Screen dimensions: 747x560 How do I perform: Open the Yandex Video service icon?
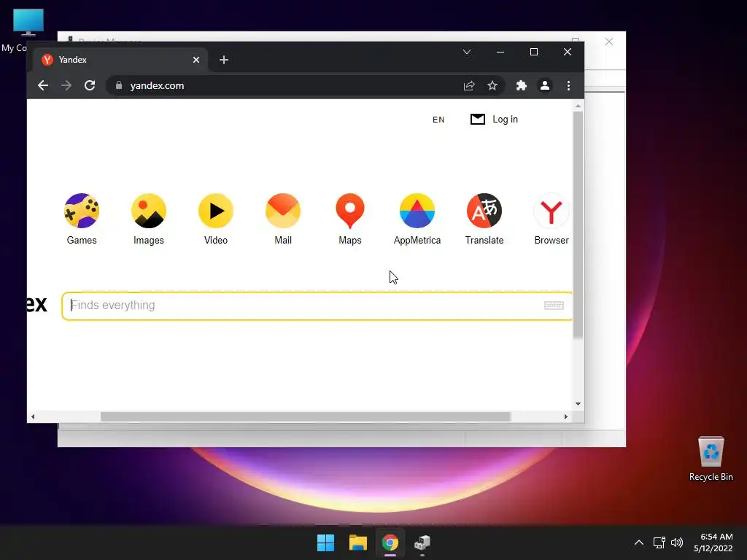pos(216,211)
